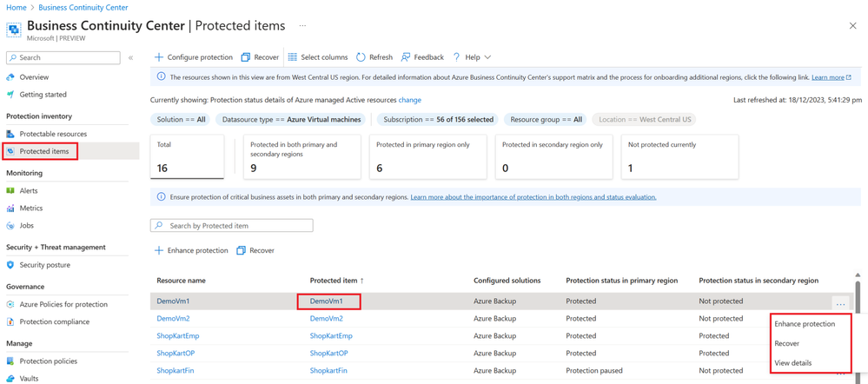Close the Protected items blade
868x384 pixels.
pyautogui.click(x=852, y=26)
